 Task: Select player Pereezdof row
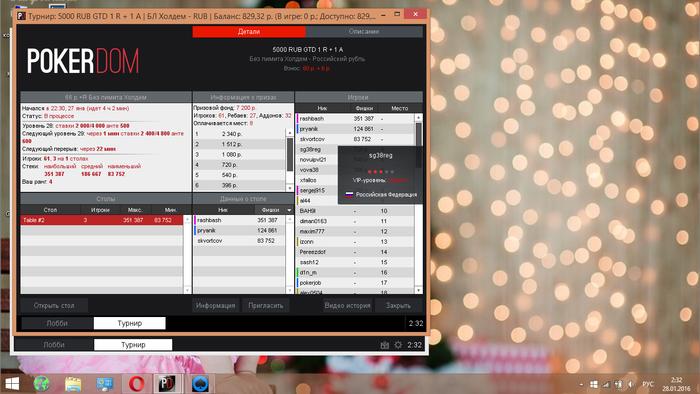click(355, 252)
